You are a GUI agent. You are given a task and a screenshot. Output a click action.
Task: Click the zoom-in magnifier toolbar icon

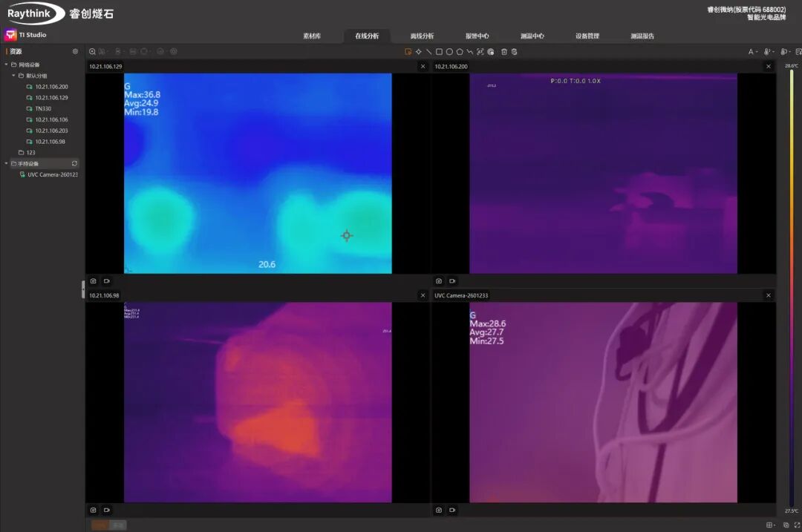[x=92, y=52]
